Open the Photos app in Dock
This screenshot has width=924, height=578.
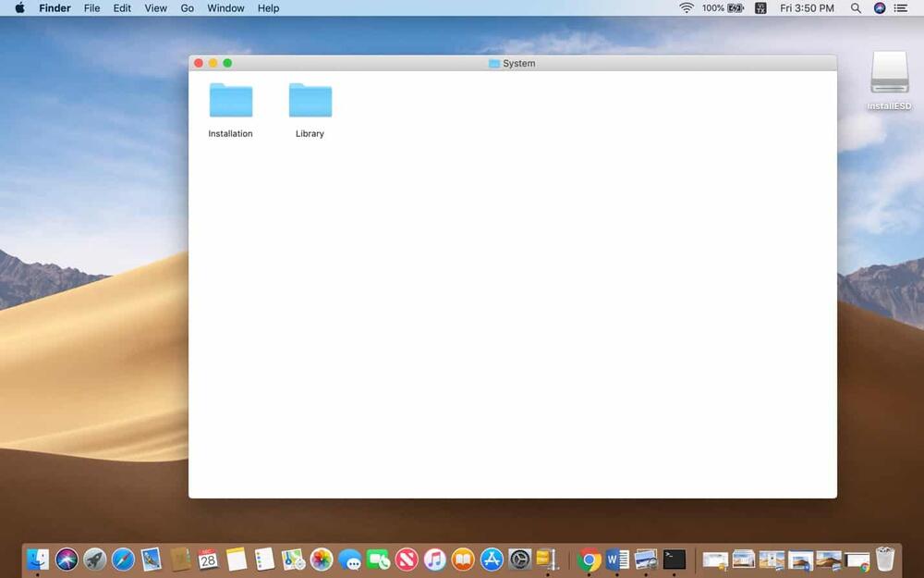click(322, 559)
